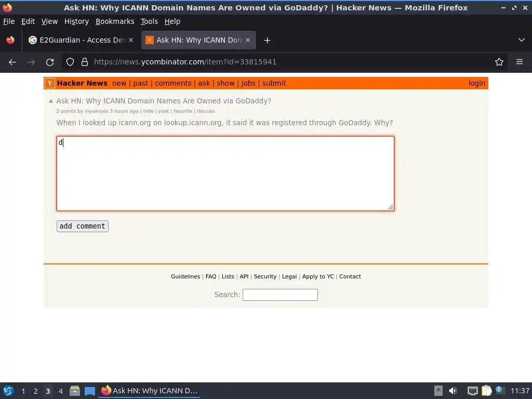Screen dimensions: 532x399
Task: Open the Firefox hamburger application menu
Action: click(520, 62)
